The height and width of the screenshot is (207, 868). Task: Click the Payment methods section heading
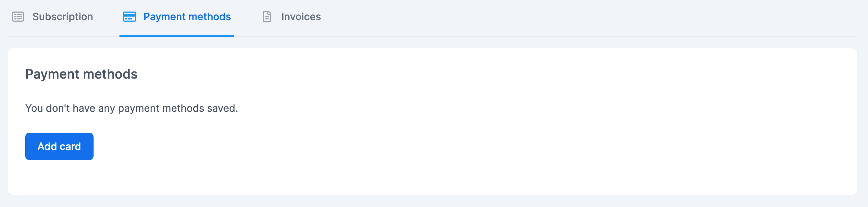pos(81,74)
